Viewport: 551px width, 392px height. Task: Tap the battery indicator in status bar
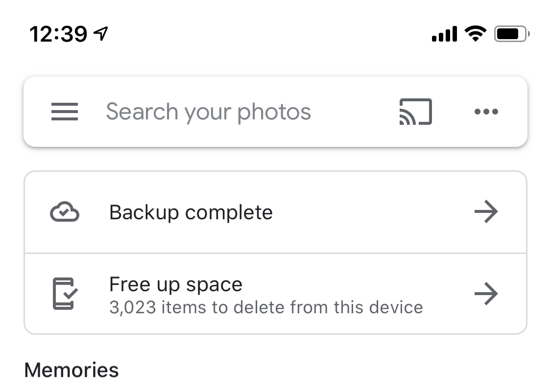[512, 34]
